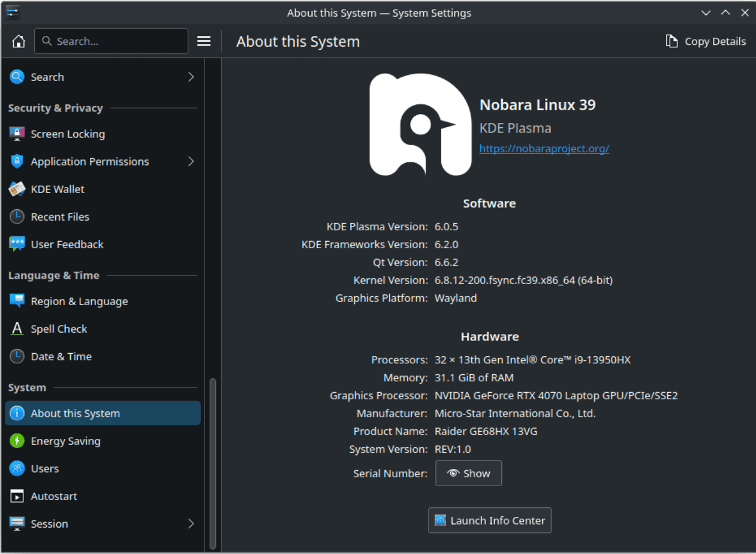Expand the Search category chevron
Screen dimensions: 756x554
[190, 77]
